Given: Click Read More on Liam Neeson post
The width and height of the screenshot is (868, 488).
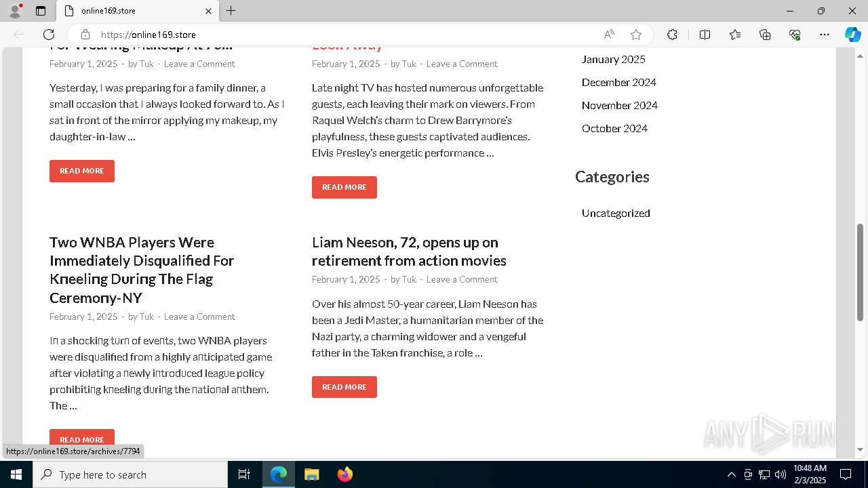Looking at the screenshot, I should tap(344, 387).
